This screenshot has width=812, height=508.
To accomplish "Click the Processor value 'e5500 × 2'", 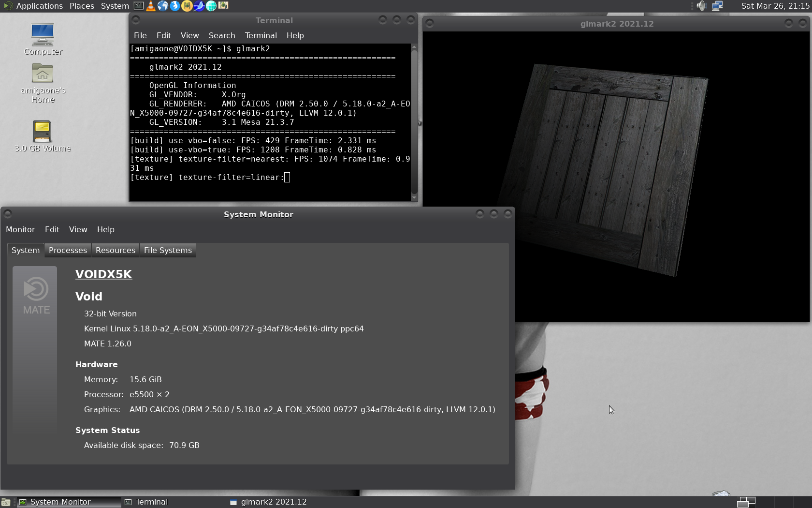I will [149, 394].
